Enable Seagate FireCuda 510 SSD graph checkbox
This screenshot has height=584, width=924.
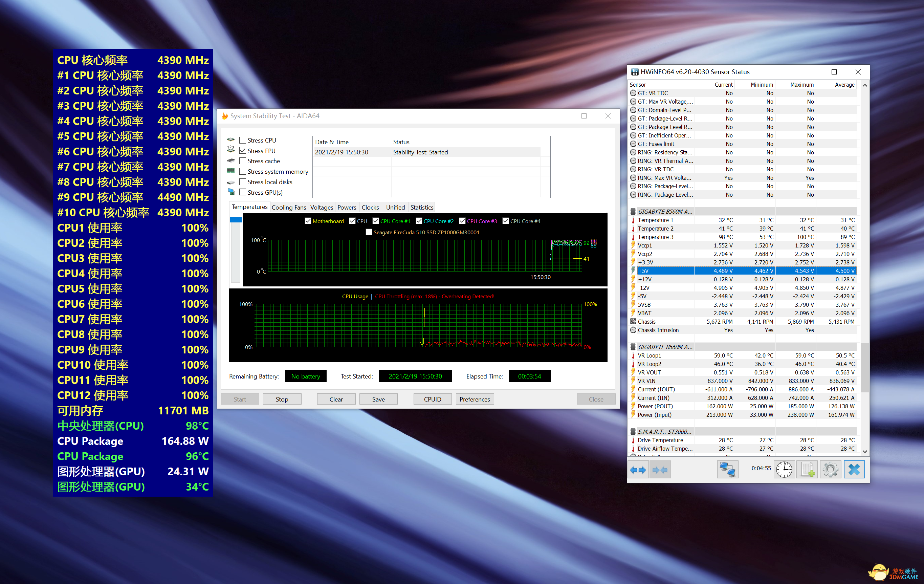coord(369,232)
